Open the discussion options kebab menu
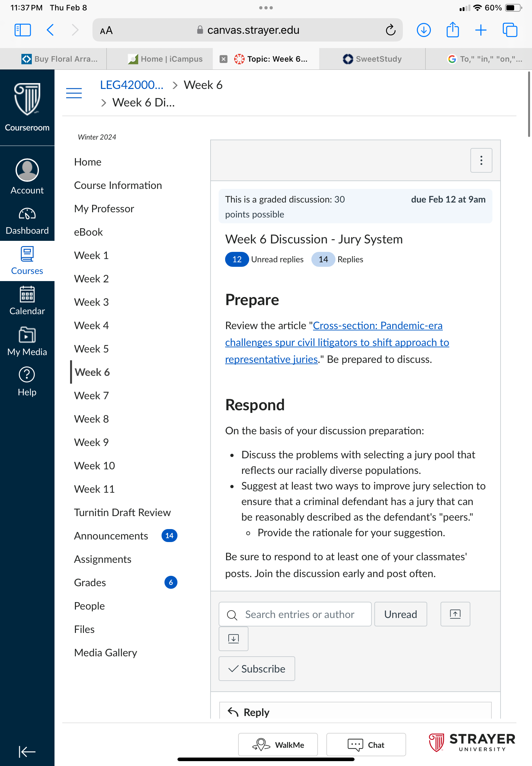 [x=481, y=160]
